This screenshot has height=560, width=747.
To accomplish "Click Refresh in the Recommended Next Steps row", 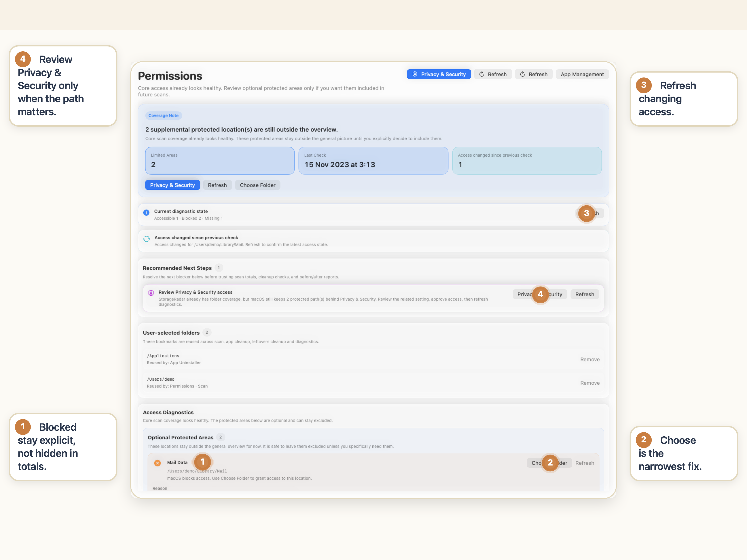I will tap(585, 294).
